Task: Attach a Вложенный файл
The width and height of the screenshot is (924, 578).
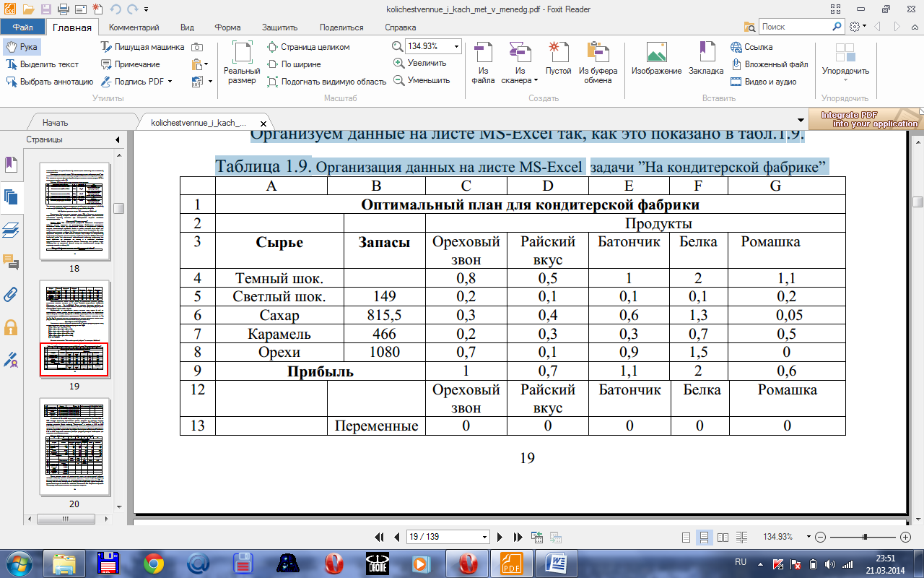Action: pos(770,64)
